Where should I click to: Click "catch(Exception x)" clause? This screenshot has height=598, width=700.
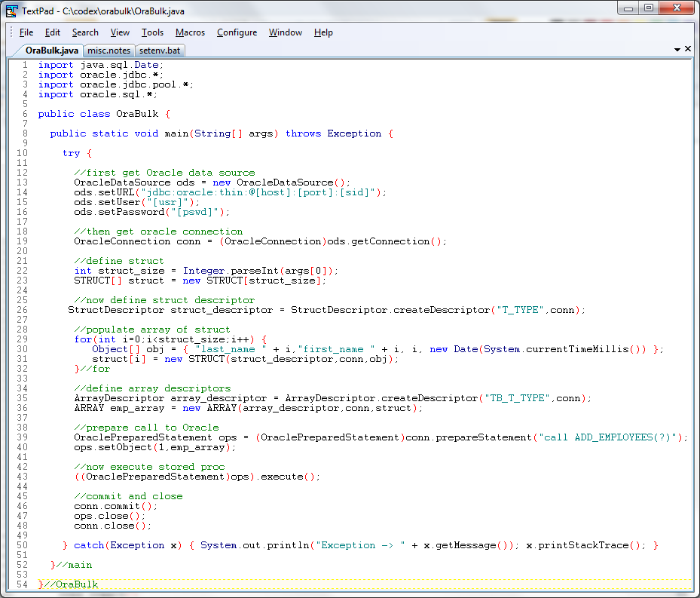tap(128, 547)
